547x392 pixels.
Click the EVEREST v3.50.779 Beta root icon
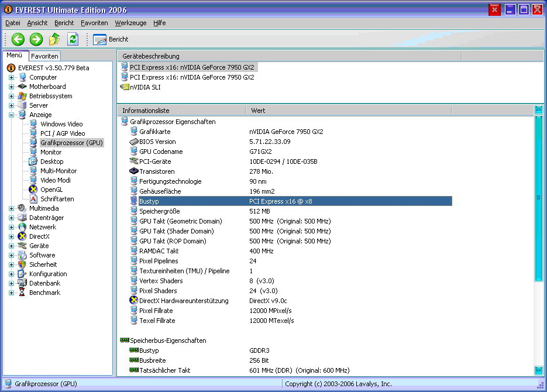tap(11, 68)
